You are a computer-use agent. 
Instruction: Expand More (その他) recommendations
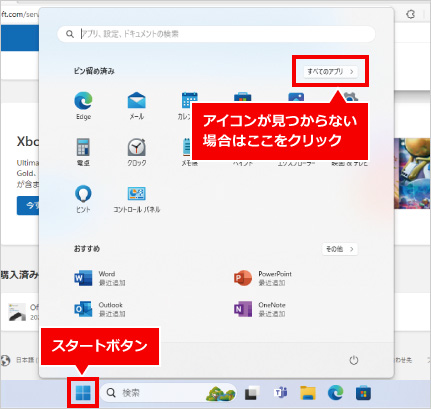(340, 249)
